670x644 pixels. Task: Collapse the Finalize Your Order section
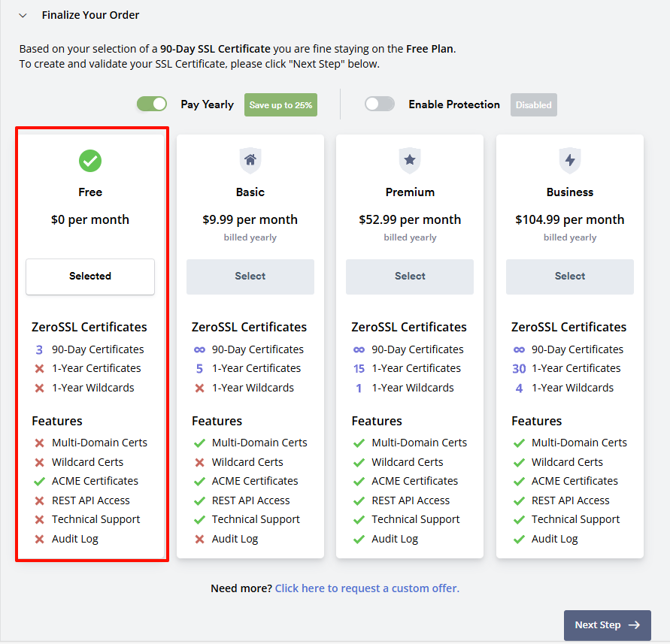click(x=23, y=15)
